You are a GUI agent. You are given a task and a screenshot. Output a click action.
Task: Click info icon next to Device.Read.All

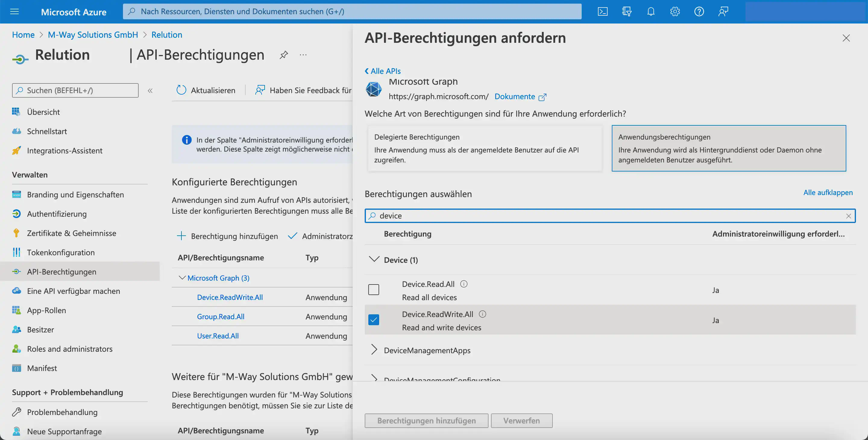pos(464,284)
